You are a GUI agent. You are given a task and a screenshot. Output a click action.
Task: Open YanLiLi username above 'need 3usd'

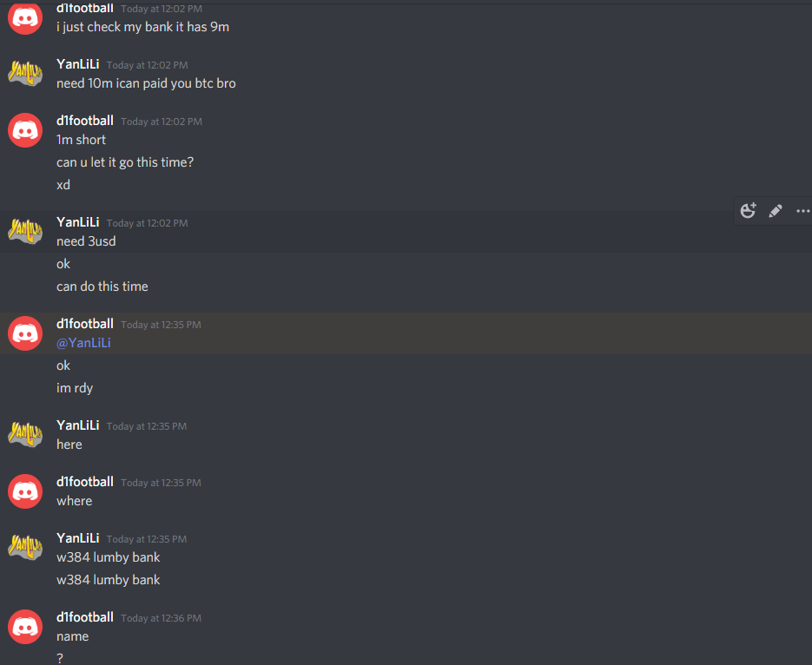pos(77,222)
